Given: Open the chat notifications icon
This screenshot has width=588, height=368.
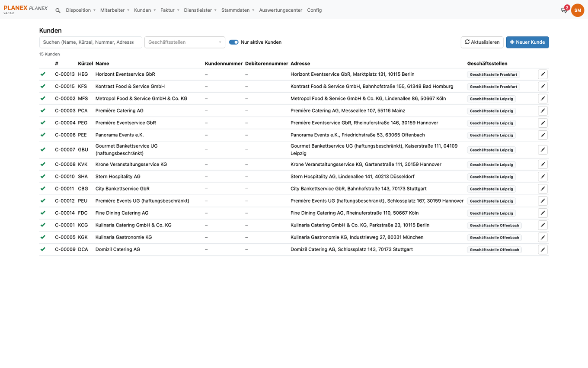Looking at the screenshot, I should click(x=564, y=10).
